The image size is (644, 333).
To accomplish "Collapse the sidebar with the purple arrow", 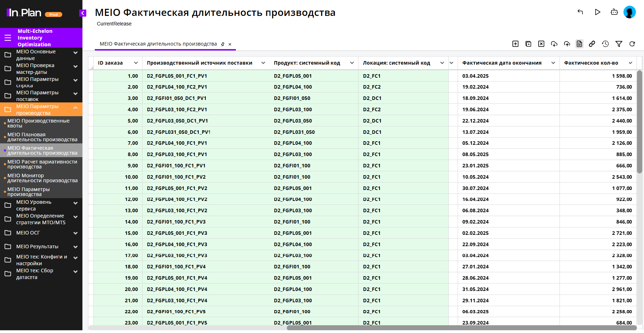I will click(83, 13).
